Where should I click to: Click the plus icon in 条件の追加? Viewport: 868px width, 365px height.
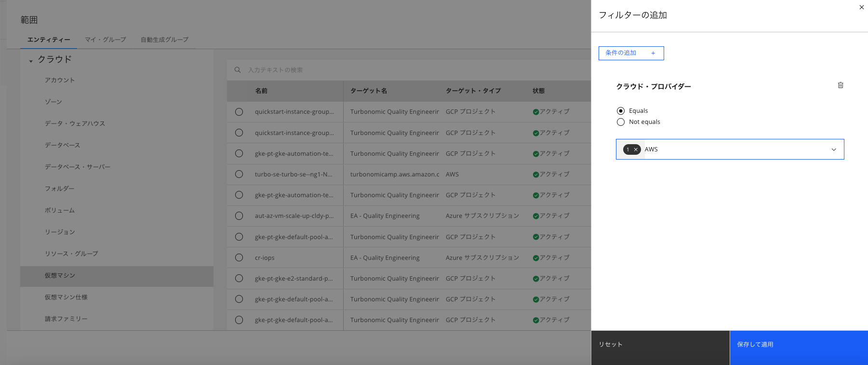(x=653, y=53)
